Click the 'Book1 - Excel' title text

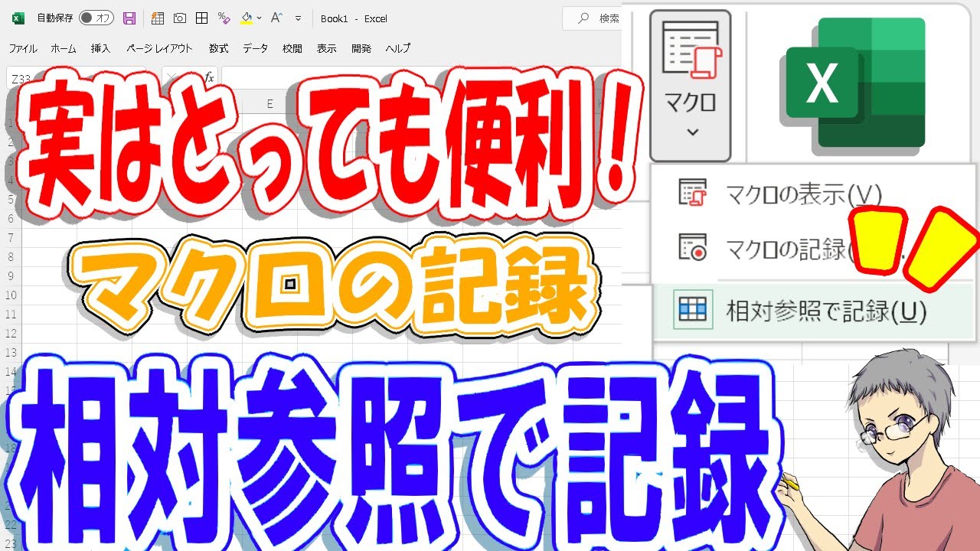pos(354,18)
